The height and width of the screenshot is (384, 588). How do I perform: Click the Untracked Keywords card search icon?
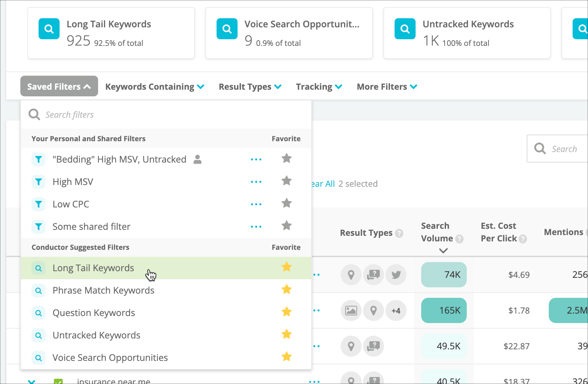(405, 29)
